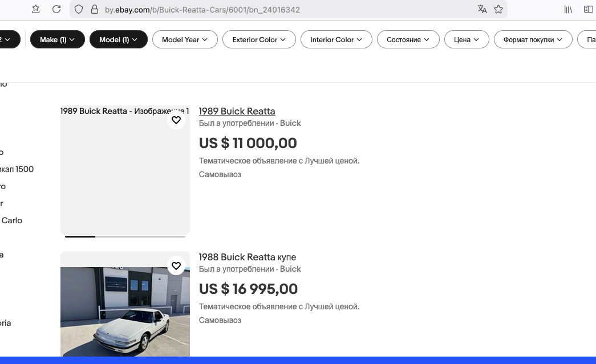Open the 1988 Buick Reatta купе listing title
The width and height of the screenshot is (596, 364).
[x=248, y=257]
